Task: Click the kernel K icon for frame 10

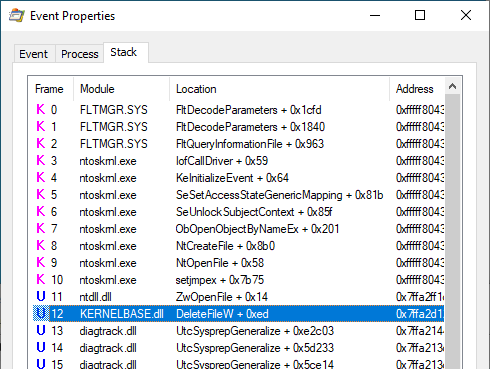Action: 41,279
